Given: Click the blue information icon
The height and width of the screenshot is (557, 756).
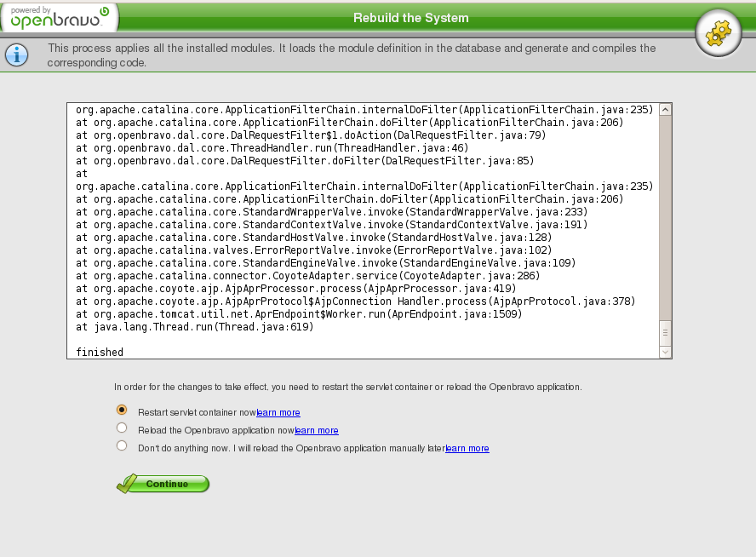Looking at the screenshot, I should tap(17, 55).
